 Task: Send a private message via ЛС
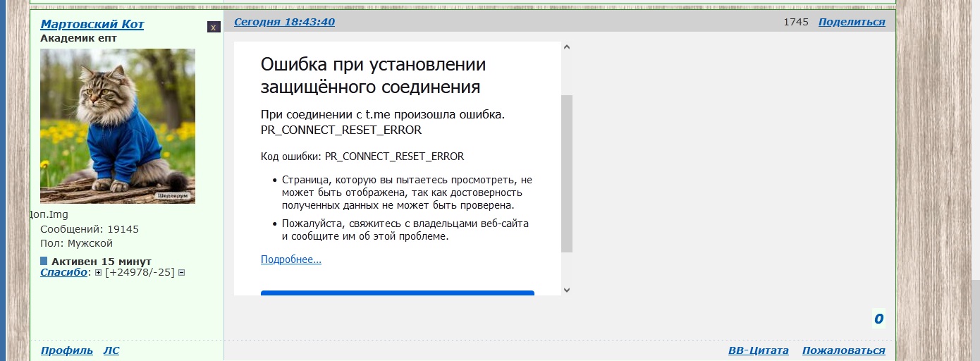coord(111,350)
